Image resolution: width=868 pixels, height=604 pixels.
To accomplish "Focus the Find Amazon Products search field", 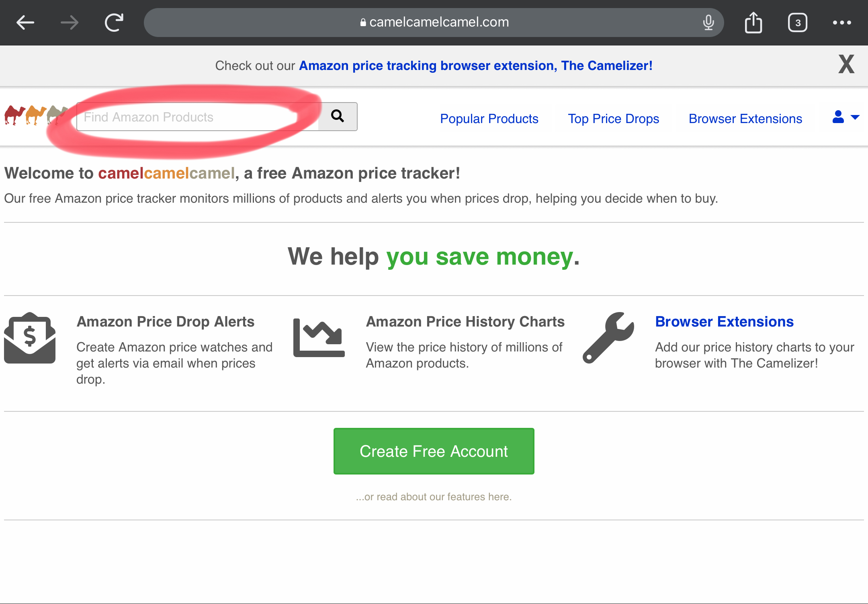I will (197, 117).
